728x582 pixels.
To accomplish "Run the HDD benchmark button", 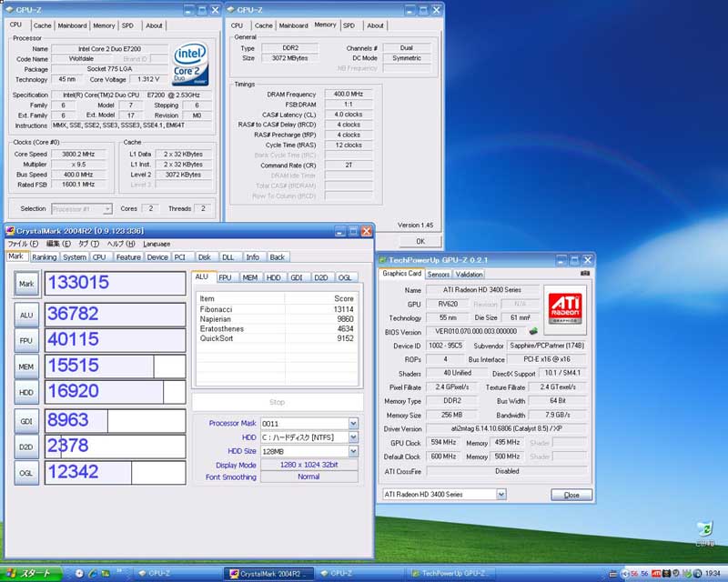I will point(26,392).
